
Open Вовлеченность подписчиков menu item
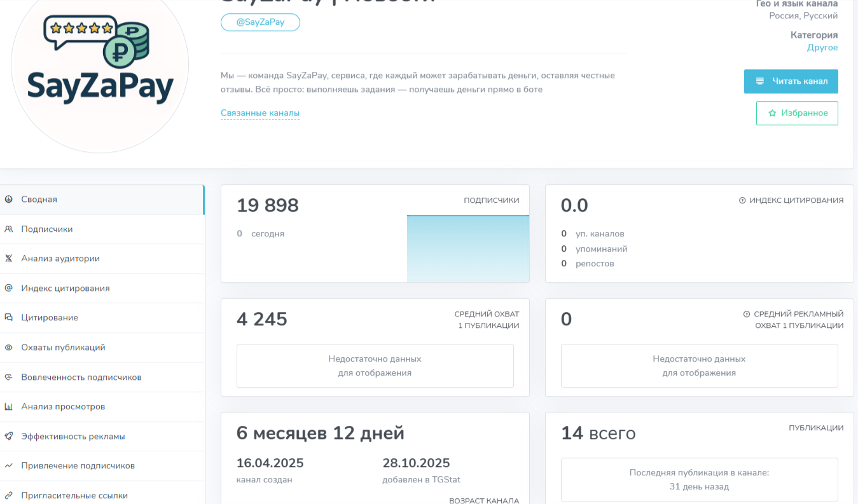(81, 378)
